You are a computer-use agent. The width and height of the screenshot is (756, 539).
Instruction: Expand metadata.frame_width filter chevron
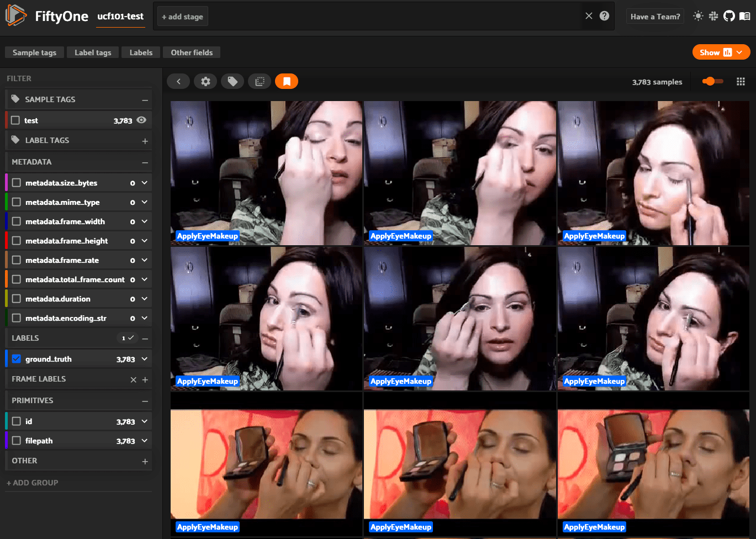tap(145, 221)
